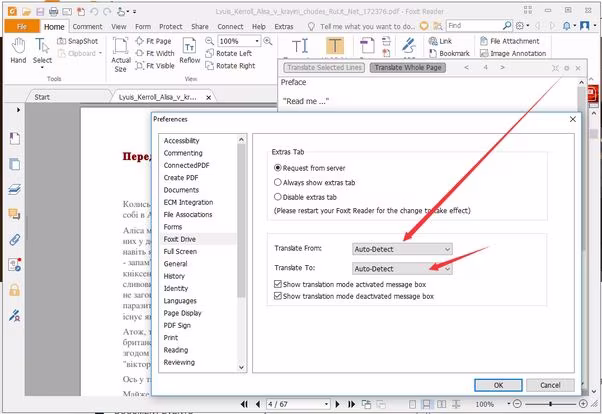Activate the SnapShot tool
The image size is (602, 414).
point(78,41)
